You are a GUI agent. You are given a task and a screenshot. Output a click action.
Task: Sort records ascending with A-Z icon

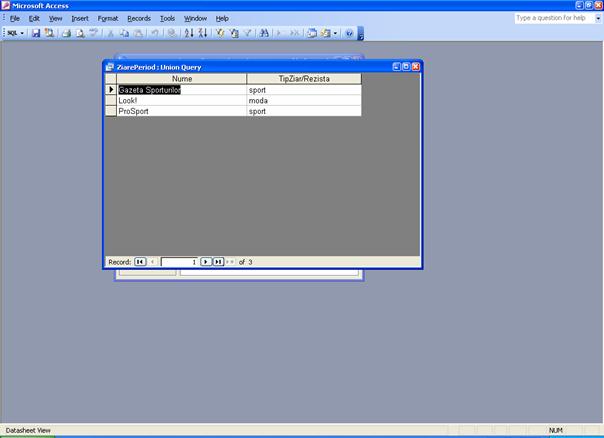click(189, 33)
